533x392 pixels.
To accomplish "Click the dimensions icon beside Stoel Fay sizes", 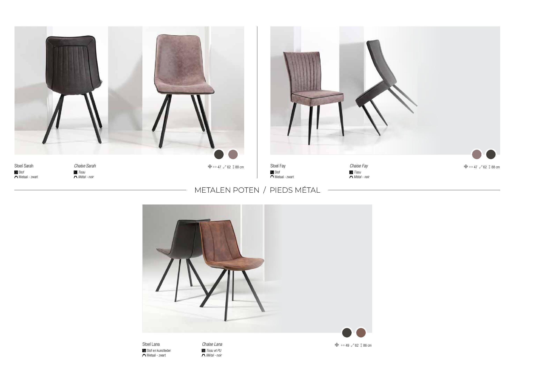I will click(466, 166).
